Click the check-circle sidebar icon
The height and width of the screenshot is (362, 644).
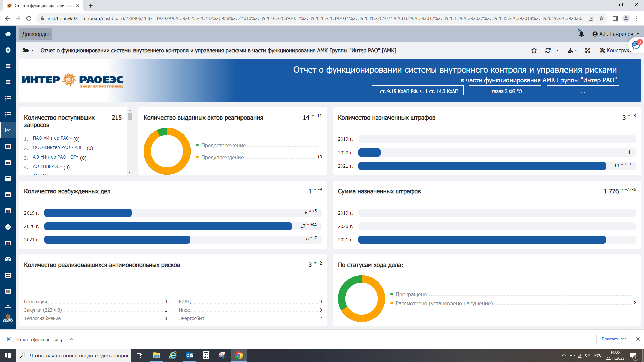click(8, 227)
